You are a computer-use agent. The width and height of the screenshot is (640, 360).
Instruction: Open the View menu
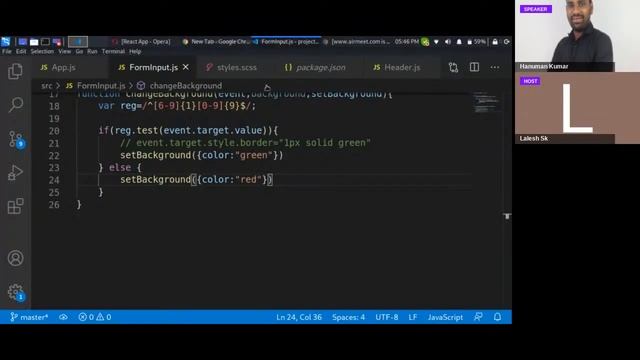pos(64,51)
